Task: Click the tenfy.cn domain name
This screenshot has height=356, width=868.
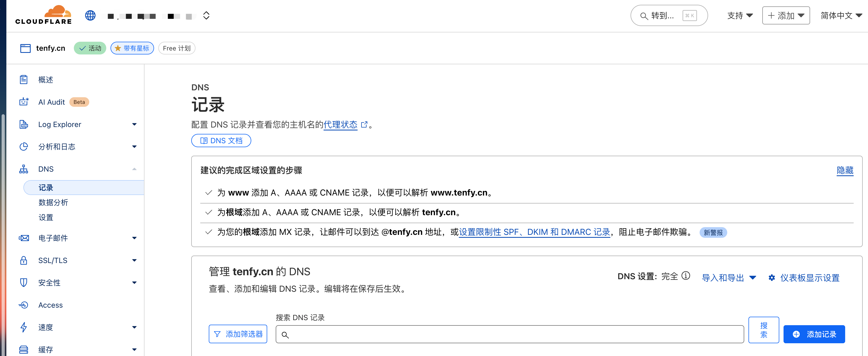Action: (x=50, y=48)
